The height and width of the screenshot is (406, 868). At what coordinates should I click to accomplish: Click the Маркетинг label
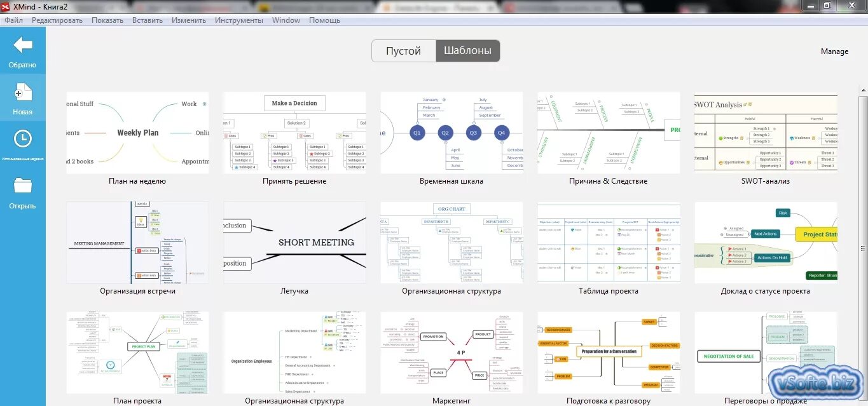pos(451,401)
